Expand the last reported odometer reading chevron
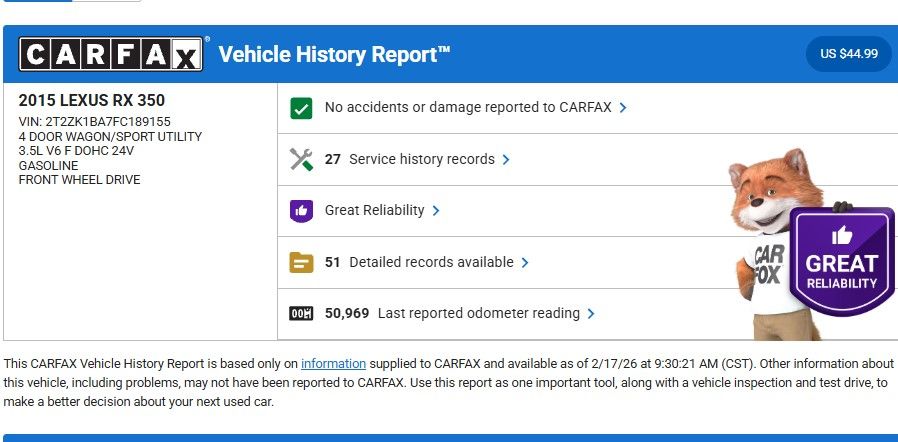This screenshot has height=442, width=898. coord(591,314)
